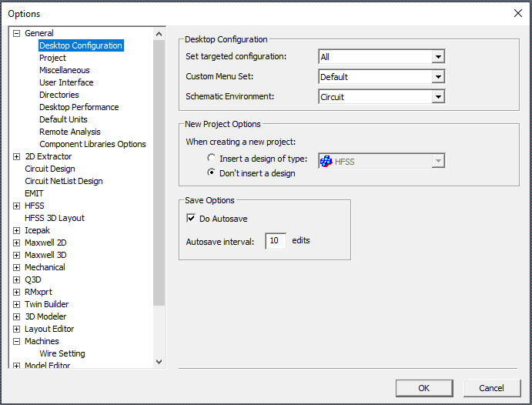Choose 'Don't insert a design' radio button

click(212, 173)
